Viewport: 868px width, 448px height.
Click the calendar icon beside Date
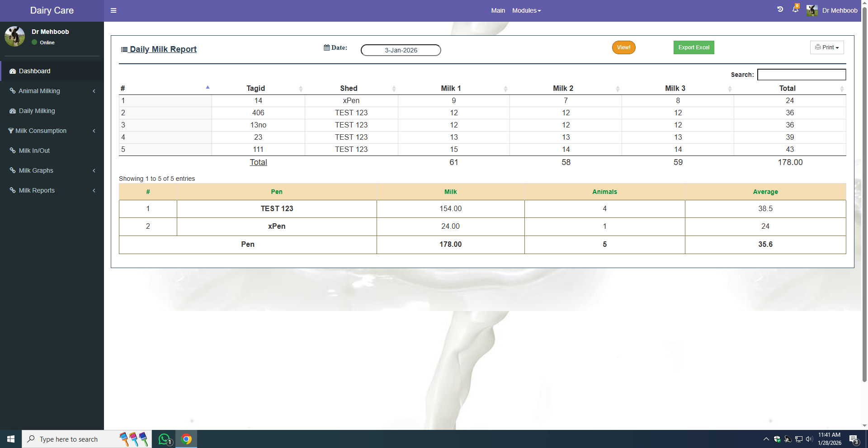(326, 47)
